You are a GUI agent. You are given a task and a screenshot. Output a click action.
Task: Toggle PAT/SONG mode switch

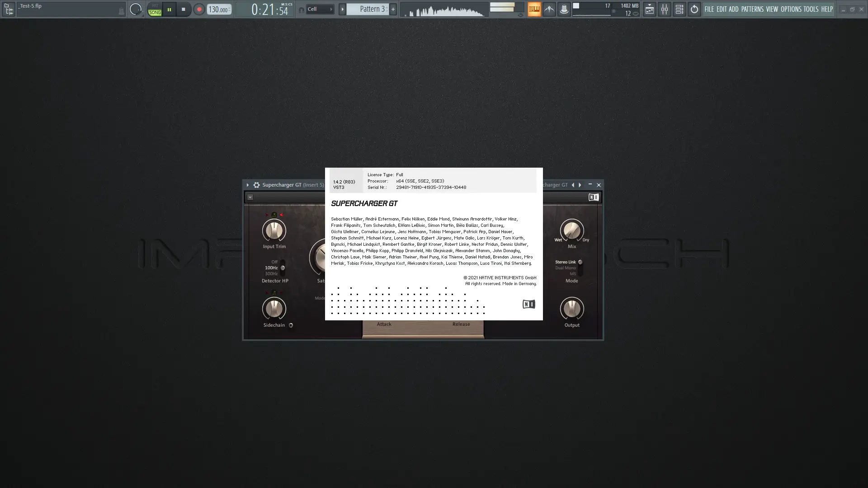[155, 9]
